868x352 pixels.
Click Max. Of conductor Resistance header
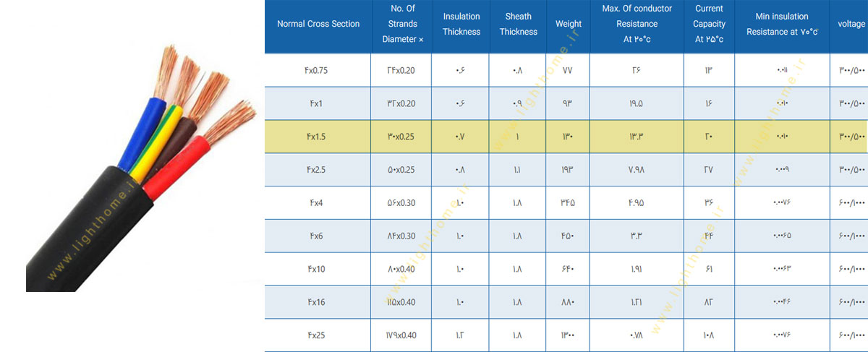pyautogui.click(x=637, y=24)
